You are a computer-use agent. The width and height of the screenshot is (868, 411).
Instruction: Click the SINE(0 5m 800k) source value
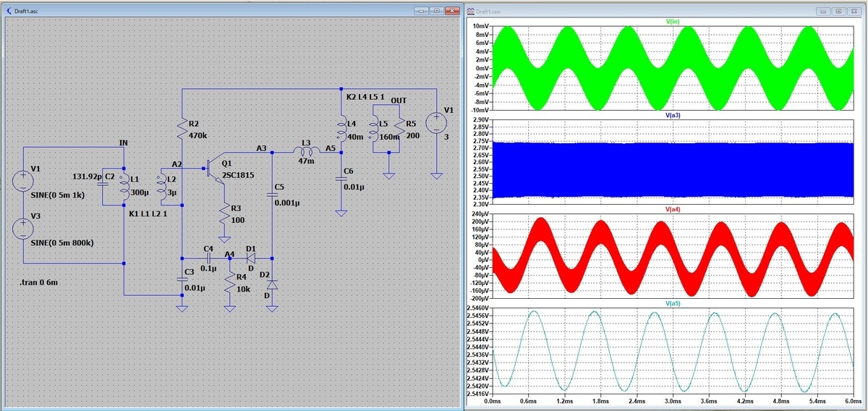(61, 243)
